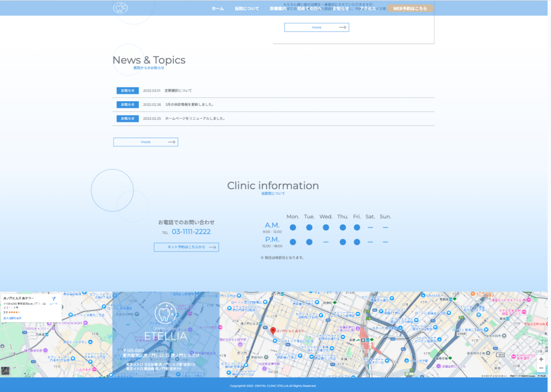Open ホーム in the navigation menu
Image resolution: width=551 pixels, height=392 pixels.
point(217,9)
